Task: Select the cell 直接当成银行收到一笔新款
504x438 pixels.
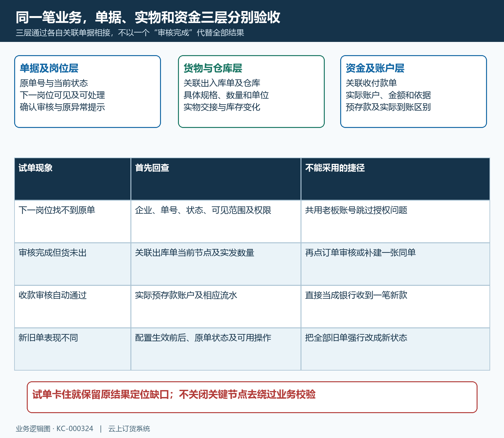Action: coord(395,307)
